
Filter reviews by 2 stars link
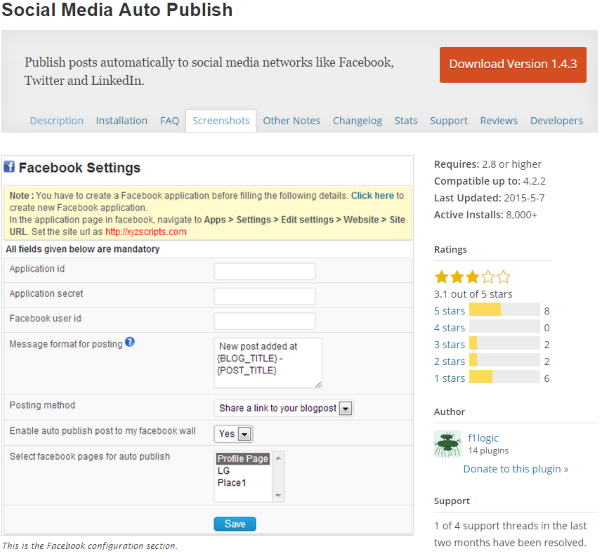coord(449,361)
